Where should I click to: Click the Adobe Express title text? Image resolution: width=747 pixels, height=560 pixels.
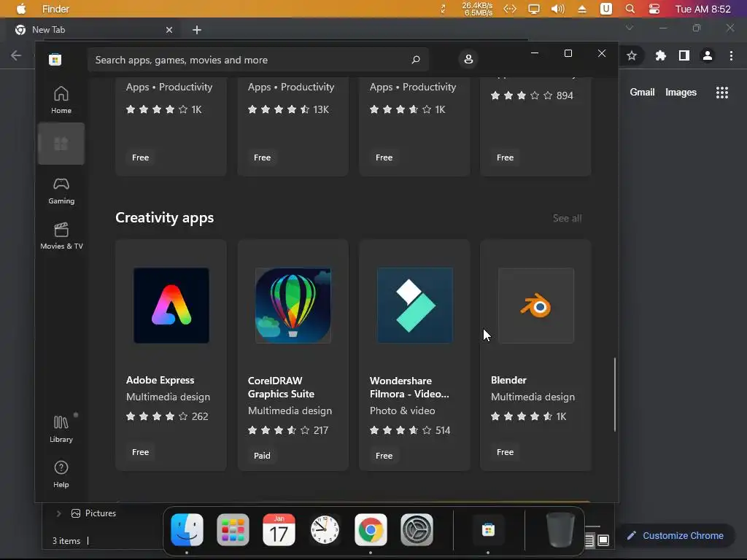(160, 380)
